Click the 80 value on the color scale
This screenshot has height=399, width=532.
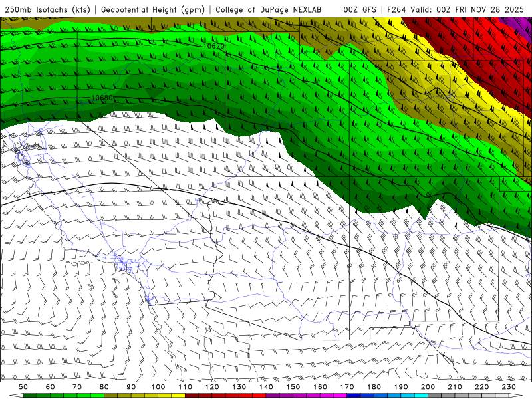[104, 387]
